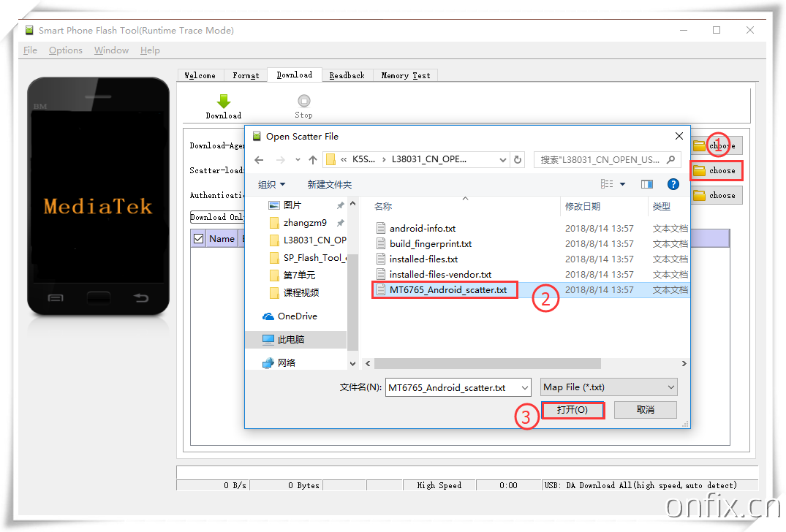Click the help question mark icon
786x532 pixels.
click(x=673, y=184)
